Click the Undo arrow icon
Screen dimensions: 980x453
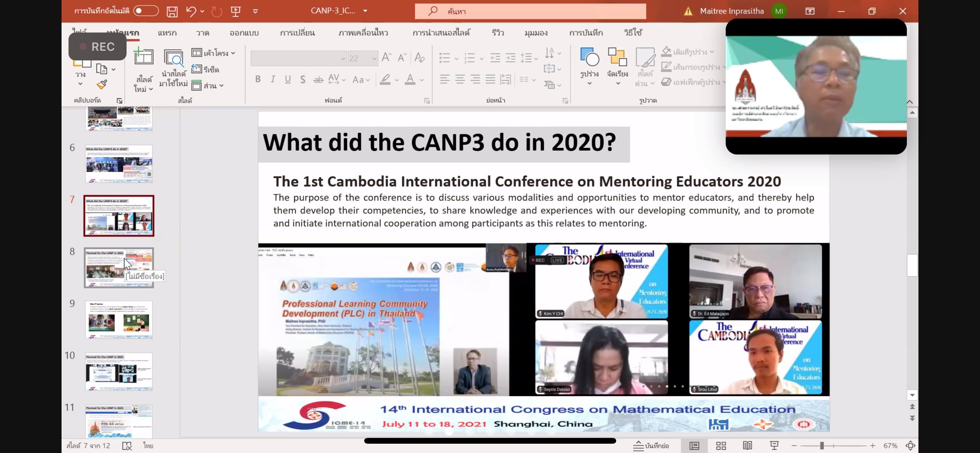click(191, 11)
